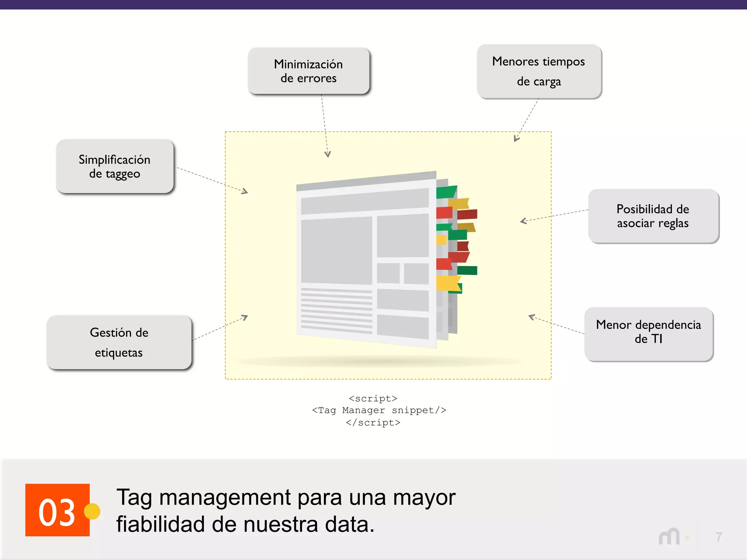Select the "Simplificación de taggeo" box
Image resolution: width=747 pixels, height=560 pixels.
coord(115,166)
